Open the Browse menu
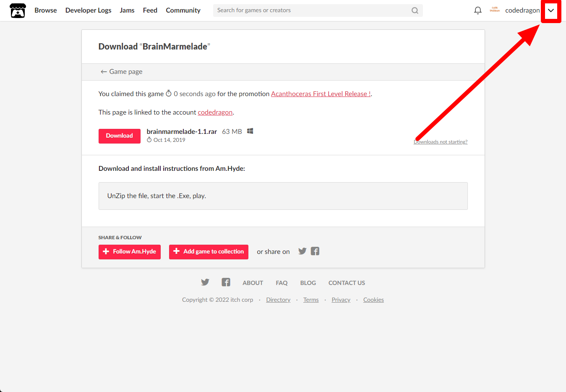The image size is (566, 392). click(46, 10)
